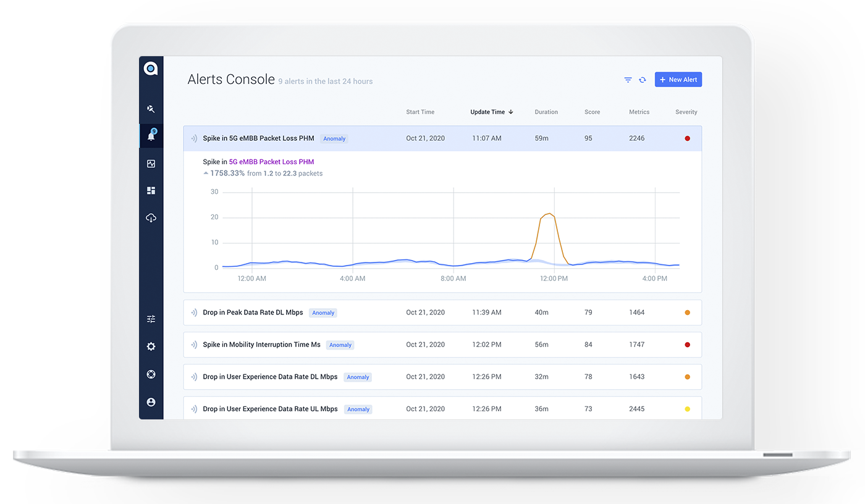
Task: Open the settings gear icon in the sidebar
Action: pyautogui.click(x=151, y=346)
